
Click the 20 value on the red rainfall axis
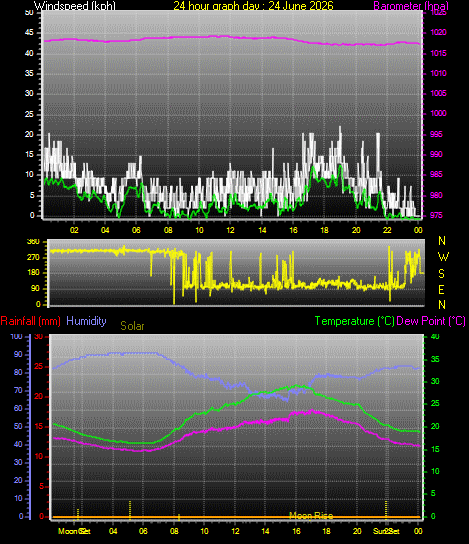click(x=39, y=397)
